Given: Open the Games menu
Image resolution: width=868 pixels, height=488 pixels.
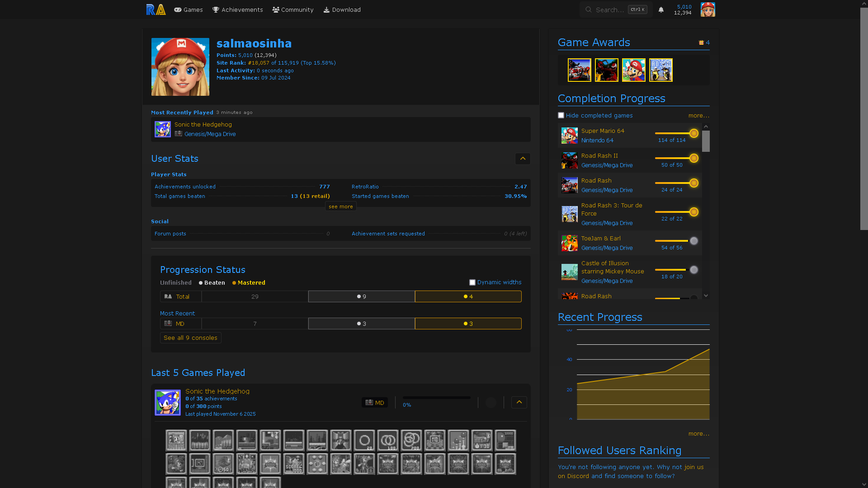Looking at the screenshot, I should click(x=189, y=9).
